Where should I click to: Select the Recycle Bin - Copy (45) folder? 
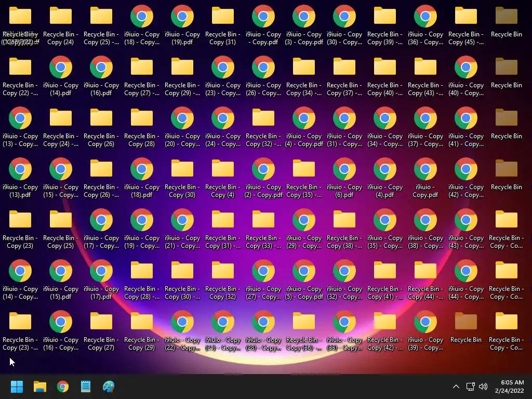click(466, 25)
